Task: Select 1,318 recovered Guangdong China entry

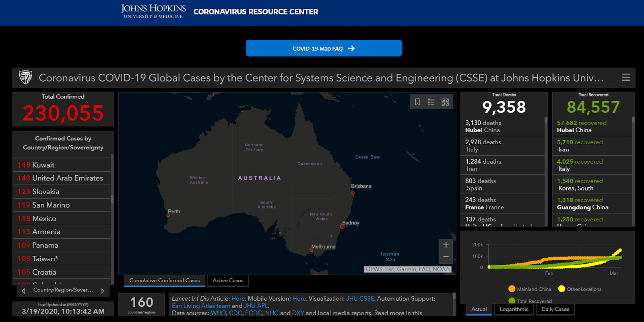Action: pos(592,203)
